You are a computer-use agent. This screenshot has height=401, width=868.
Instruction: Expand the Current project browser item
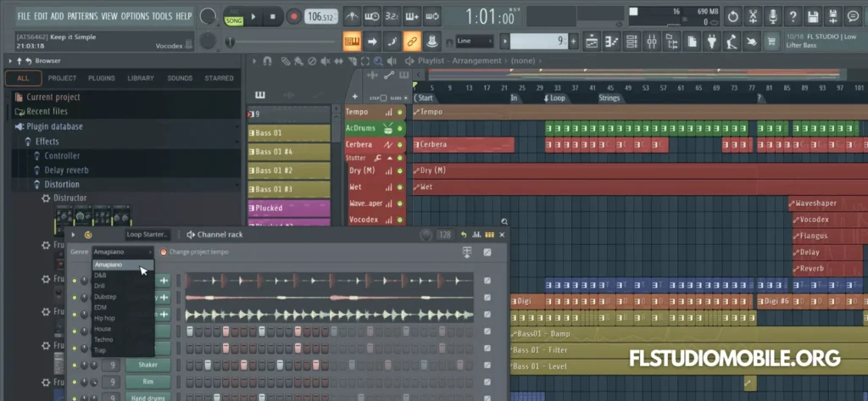53,97
